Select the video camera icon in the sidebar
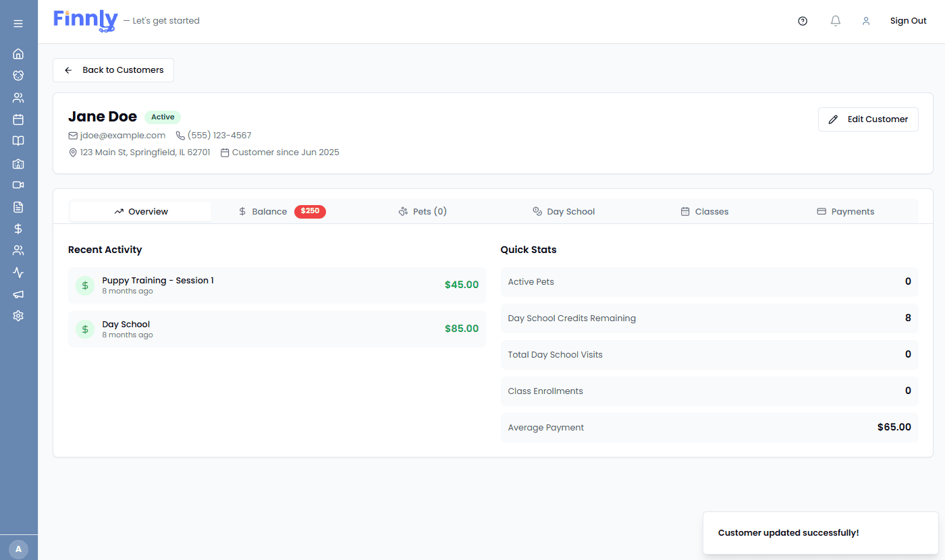 [x=18, y=185]
